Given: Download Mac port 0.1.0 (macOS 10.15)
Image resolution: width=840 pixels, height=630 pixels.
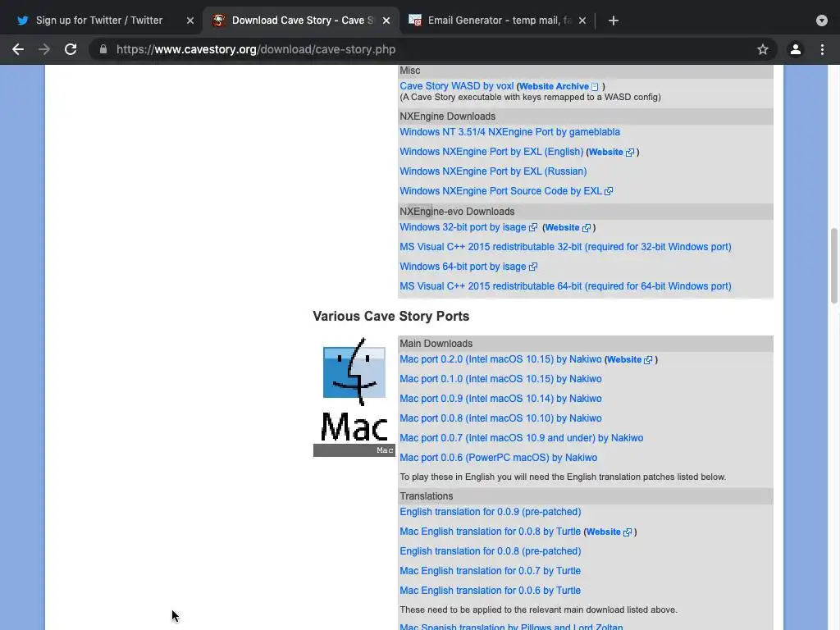Looking at the screenshot, I should (x=500, y=379).
